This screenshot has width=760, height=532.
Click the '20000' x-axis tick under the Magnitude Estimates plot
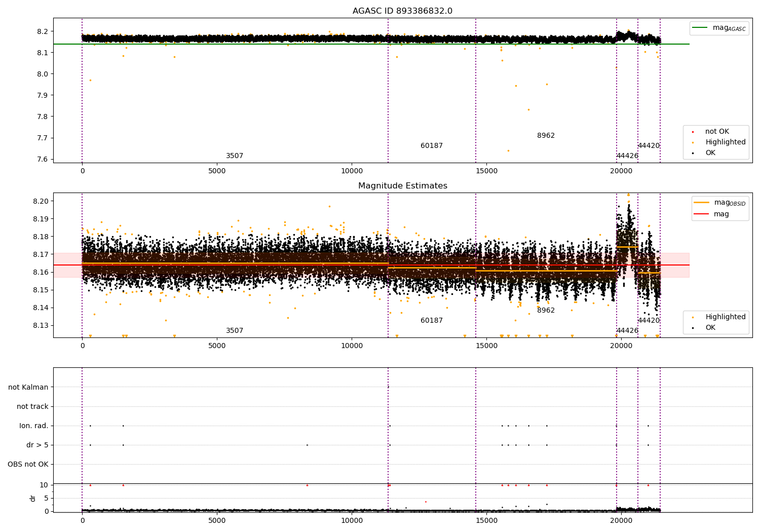click(x=621, y=346)
